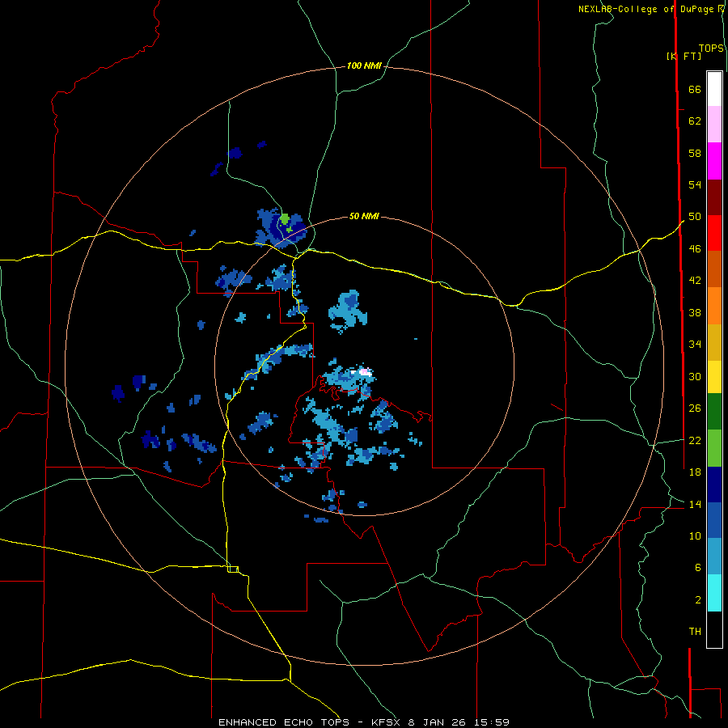
Task: Select the sky blue legend swatch
Action: coord(714,557)
